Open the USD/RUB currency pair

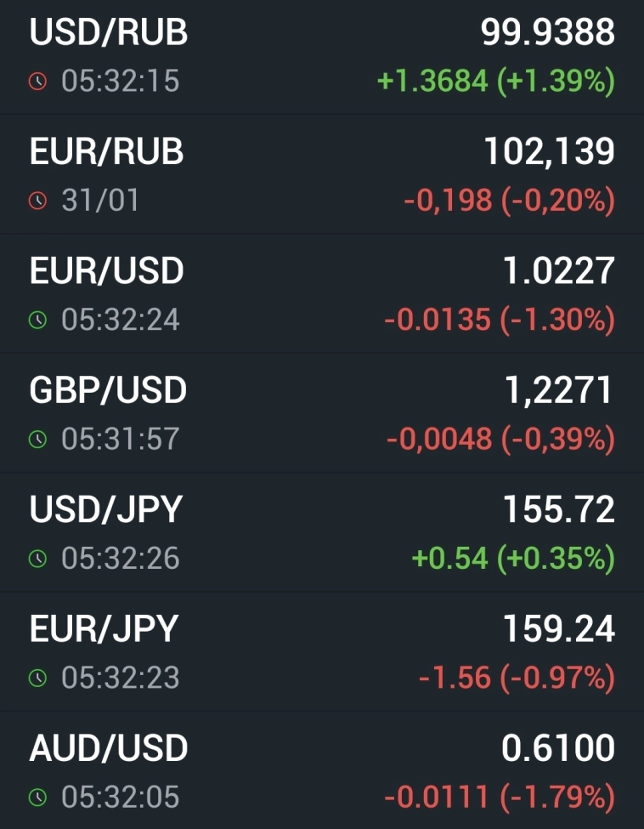pyautogui.click(x=109, y=33)
